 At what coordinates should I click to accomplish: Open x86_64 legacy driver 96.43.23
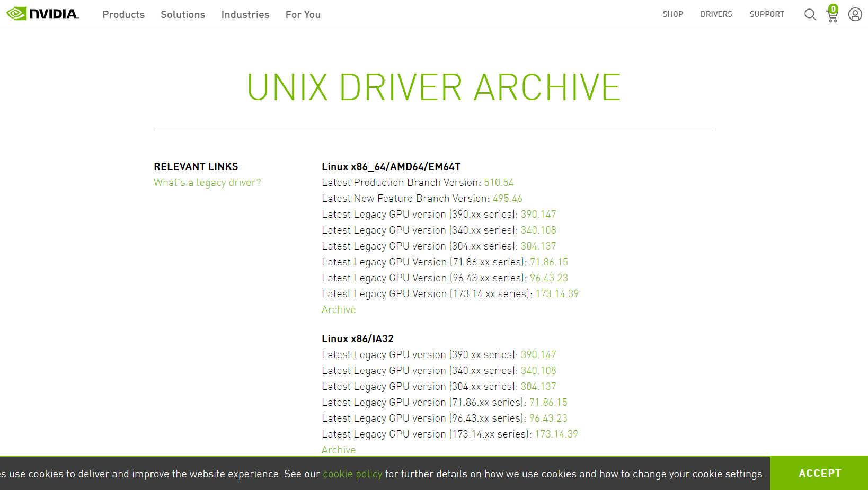549,278
